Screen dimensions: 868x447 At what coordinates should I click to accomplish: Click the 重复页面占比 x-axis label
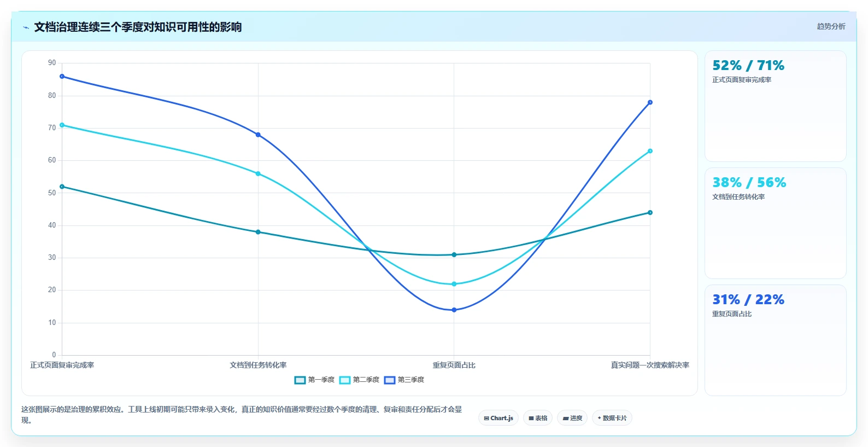pyautogui.click(x=454, y=365)
